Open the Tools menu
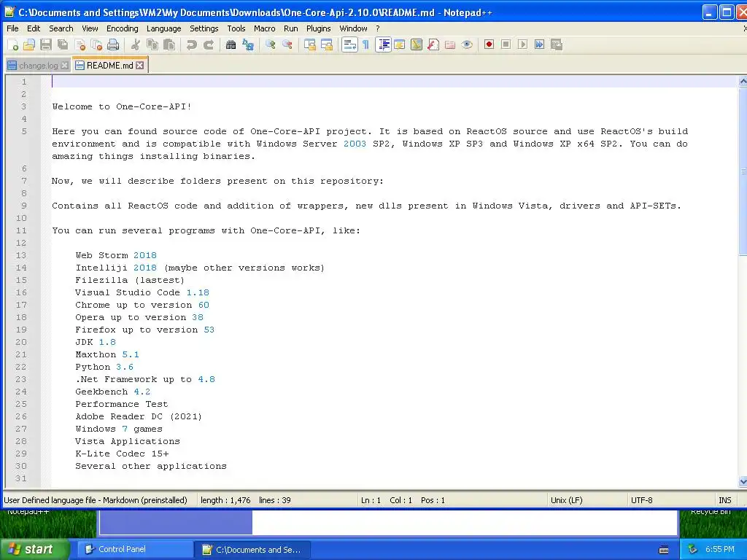Image resolution: width=747 pixels, height=560 pixels. (236, 28)
